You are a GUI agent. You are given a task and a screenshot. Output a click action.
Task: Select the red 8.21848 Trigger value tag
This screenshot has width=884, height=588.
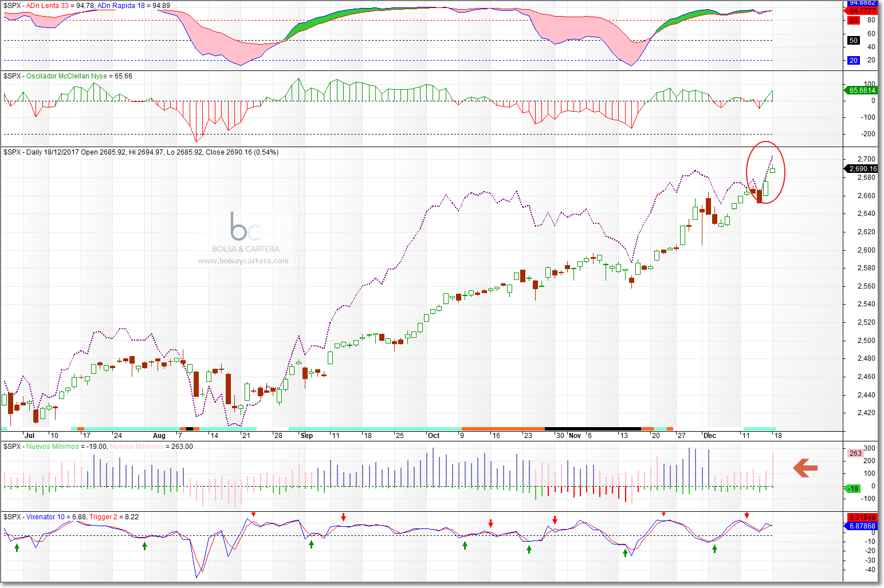click(x=862, y=518)
